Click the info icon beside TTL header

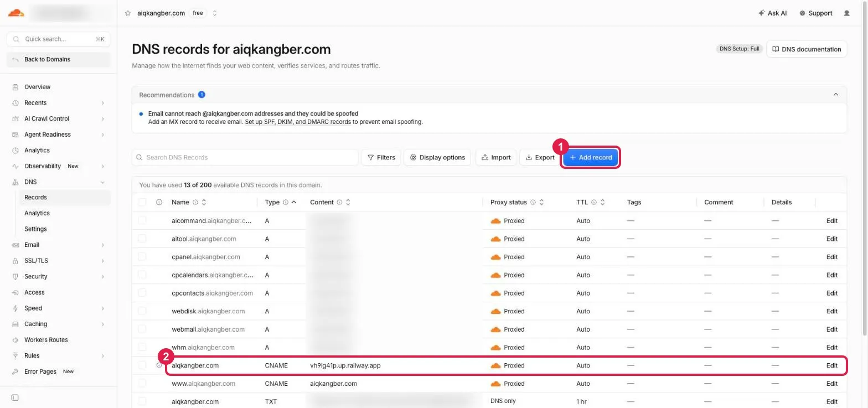[x=593, y=203]
